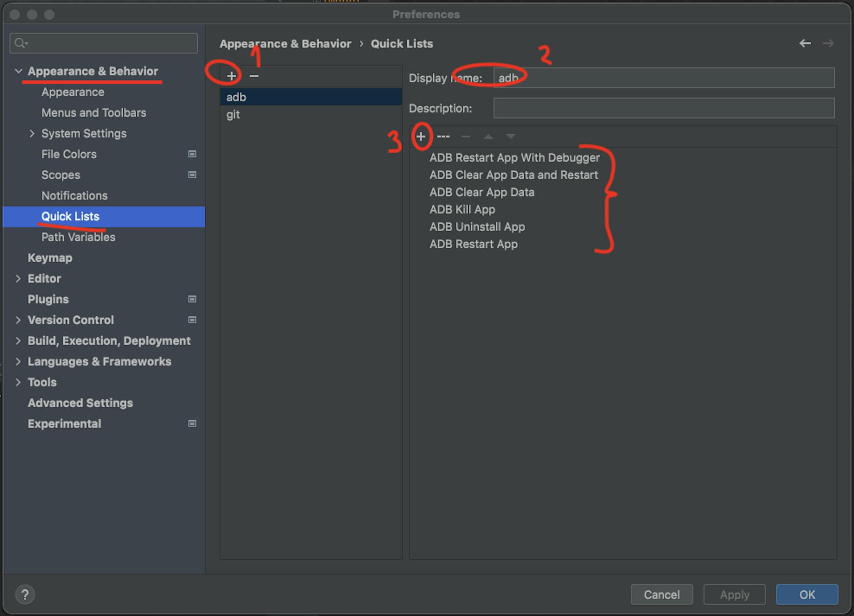This screenshot has width=854, height=616.
Task: Click the remove quick list minus icon
Action: (x=254, y=76)
